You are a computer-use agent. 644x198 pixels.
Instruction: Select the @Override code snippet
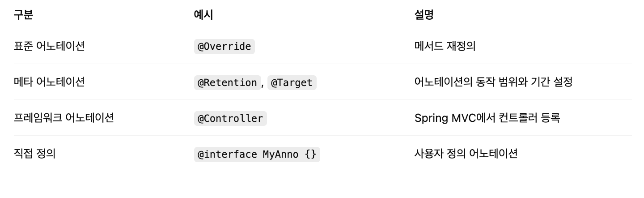point(225,47)
